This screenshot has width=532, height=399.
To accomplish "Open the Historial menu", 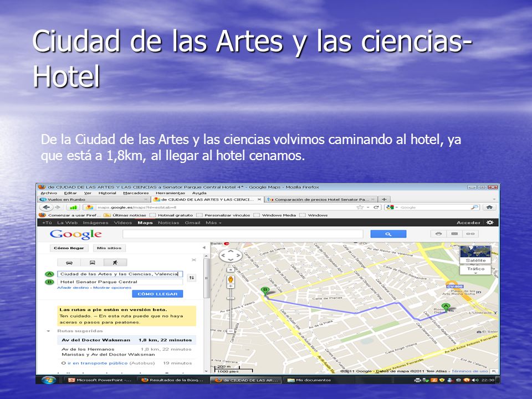I will point(107,193).
